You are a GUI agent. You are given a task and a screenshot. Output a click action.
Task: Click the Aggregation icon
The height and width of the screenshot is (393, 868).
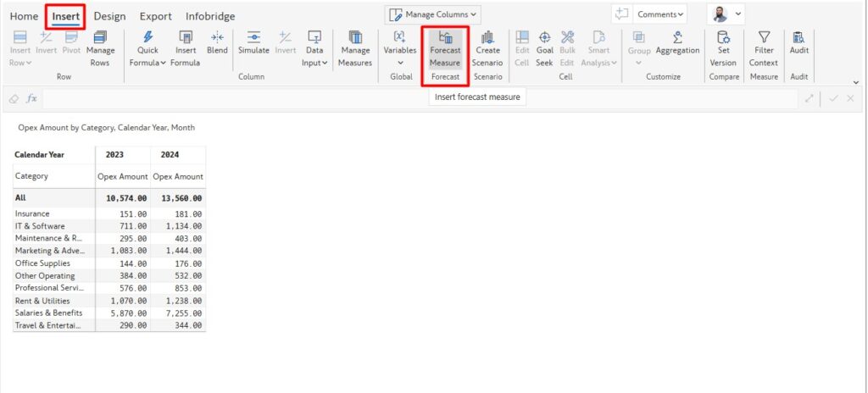677,37
